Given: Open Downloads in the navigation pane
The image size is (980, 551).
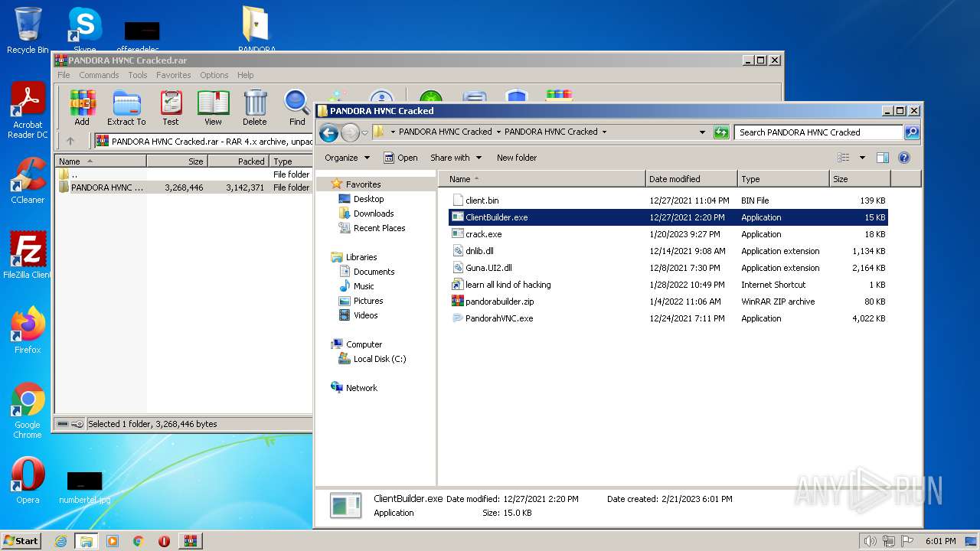Looking at the screenshot, I should (x=373, y=214).
